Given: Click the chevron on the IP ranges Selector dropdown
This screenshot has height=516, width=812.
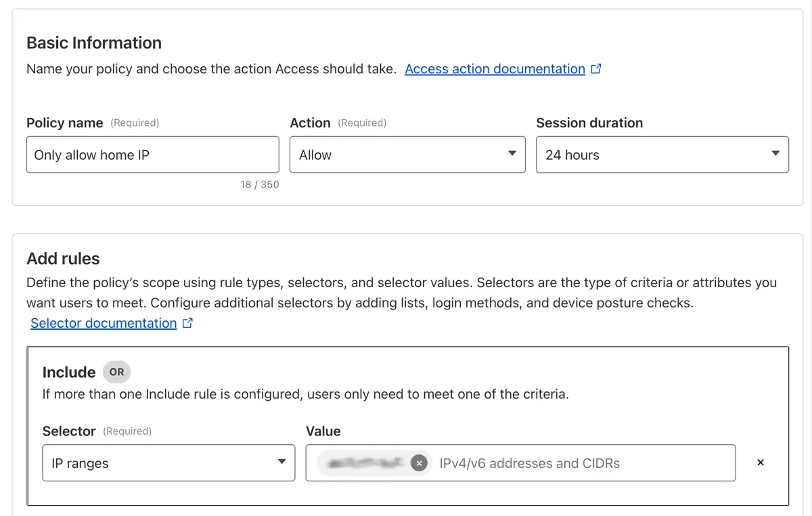Looking at the screenshot, I should pyautogui.click(x=282, y=463).
